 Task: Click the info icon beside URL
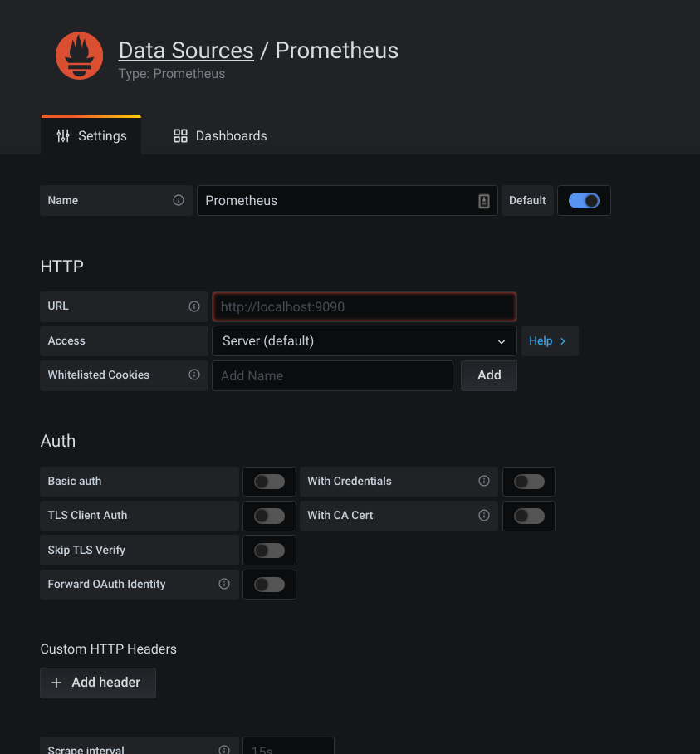pos(194,306)
